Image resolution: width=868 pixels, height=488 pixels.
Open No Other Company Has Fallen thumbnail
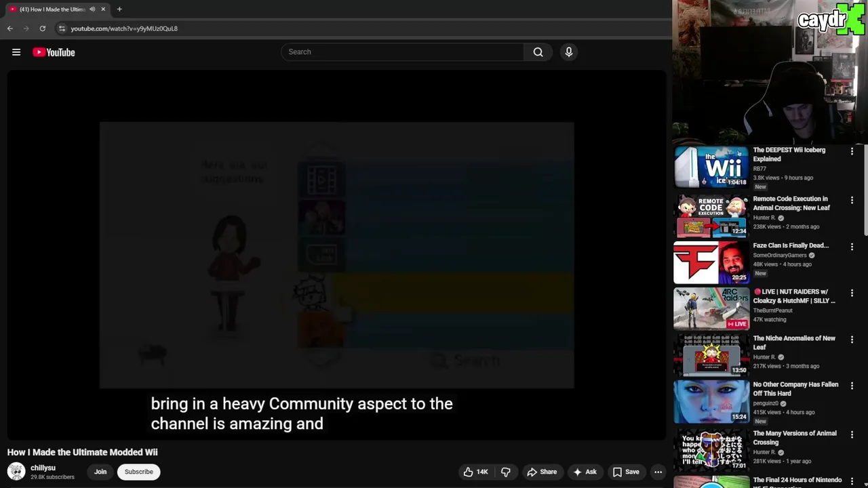[x=711, y=402]
